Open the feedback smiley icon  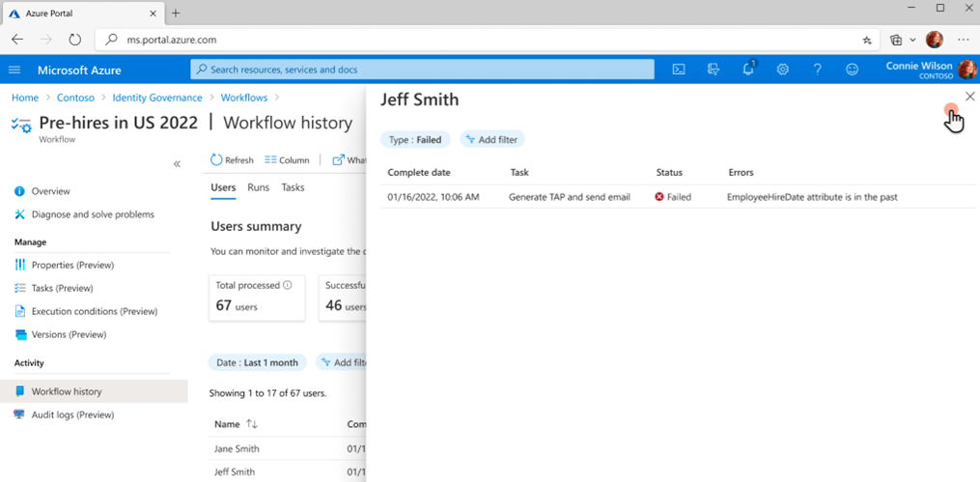pos(852,70)
